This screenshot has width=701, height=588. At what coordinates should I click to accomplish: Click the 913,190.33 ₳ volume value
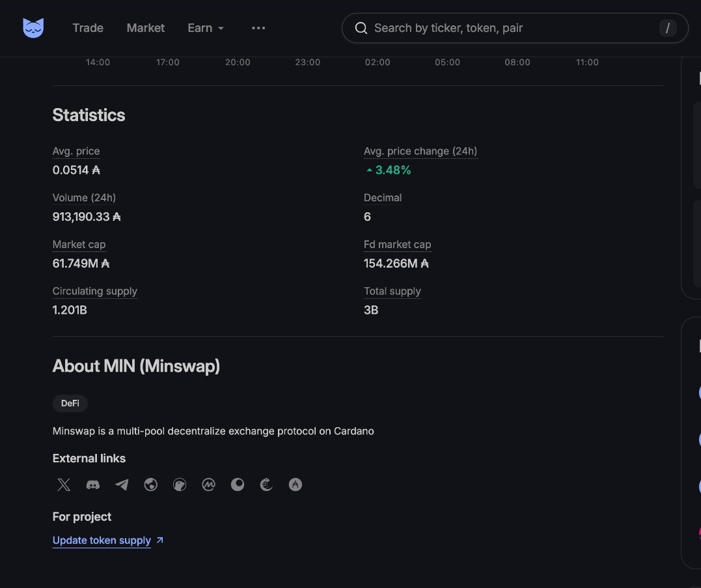tap(87, 217)
